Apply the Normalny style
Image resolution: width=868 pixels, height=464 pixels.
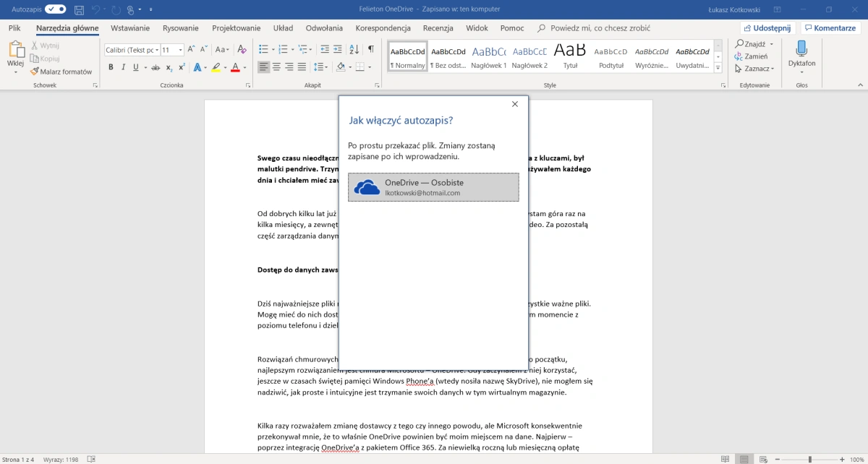point(408,56)
